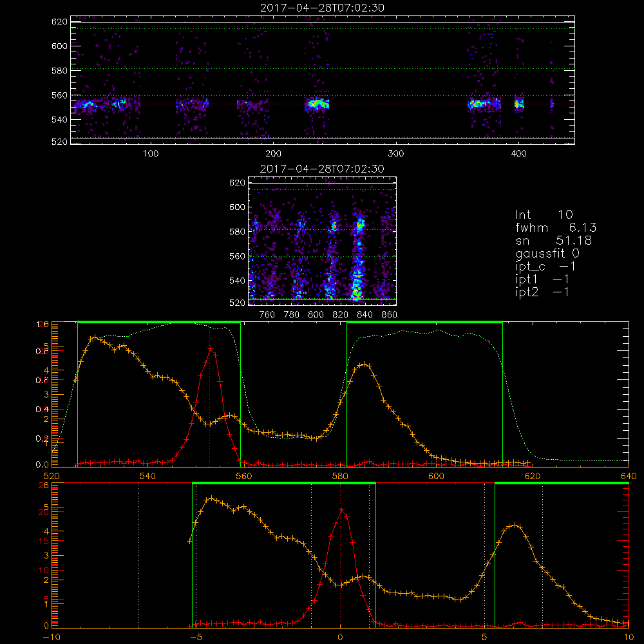Viewport: 644px width, 644px height.
Task: Click x-axis label "840" of the middle image
Action: [x=365, y=315]
